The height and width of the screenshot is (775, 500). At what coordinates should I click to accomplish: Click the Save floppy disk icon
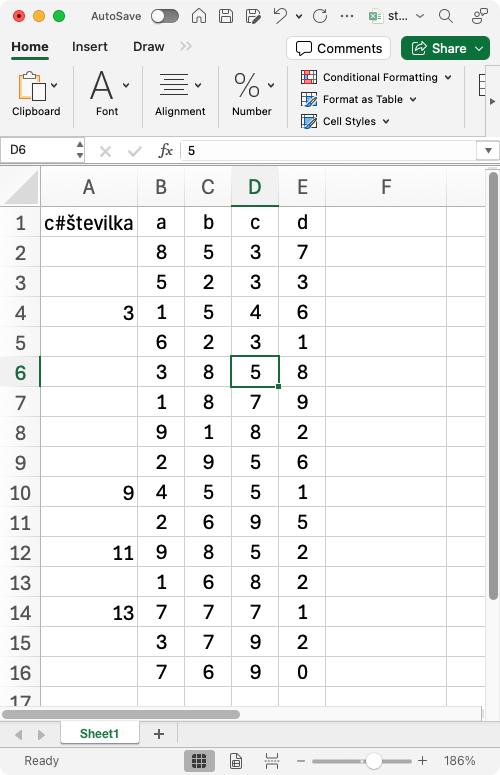click(226, 16)
